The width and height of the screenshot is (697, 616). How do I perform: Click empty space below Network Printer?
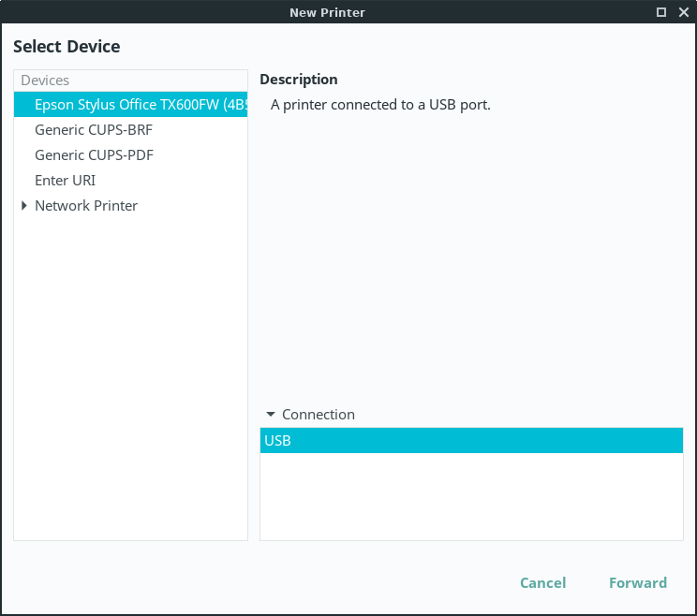(x=130, y=374)
